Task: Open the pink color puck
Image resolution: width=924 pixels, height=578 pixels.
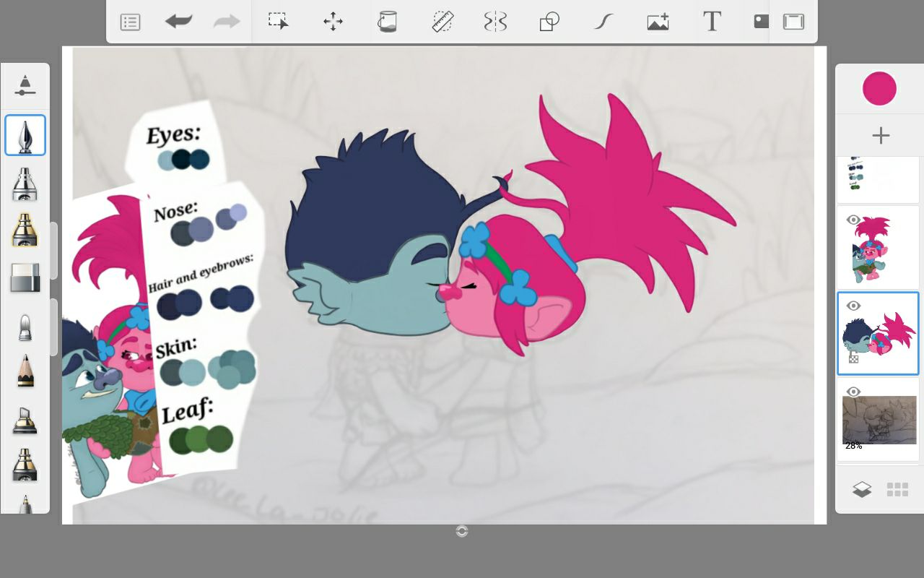Action: coord(879,89)
